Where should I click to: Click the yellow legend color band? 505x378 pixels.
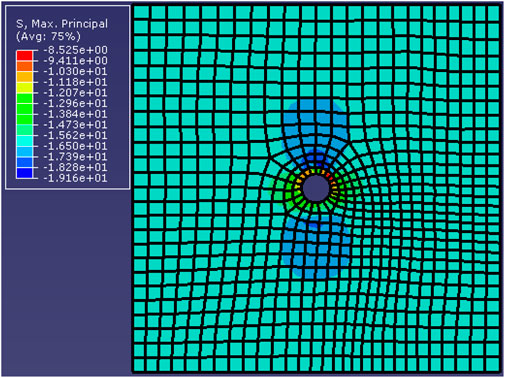25,87
